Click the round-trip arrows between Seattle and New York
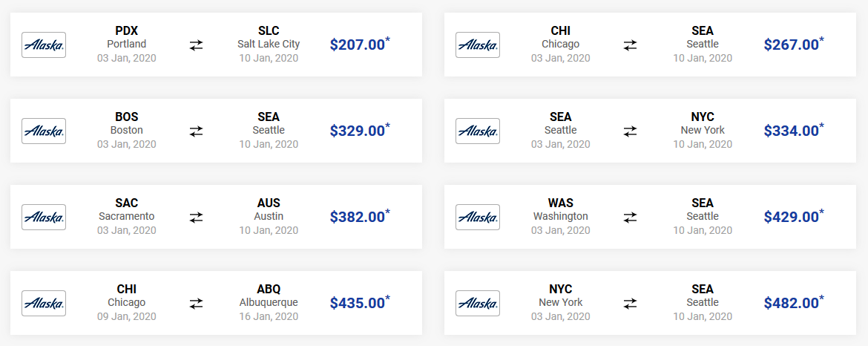Viewport: 868px width, 346px height. tap(630, 131)
